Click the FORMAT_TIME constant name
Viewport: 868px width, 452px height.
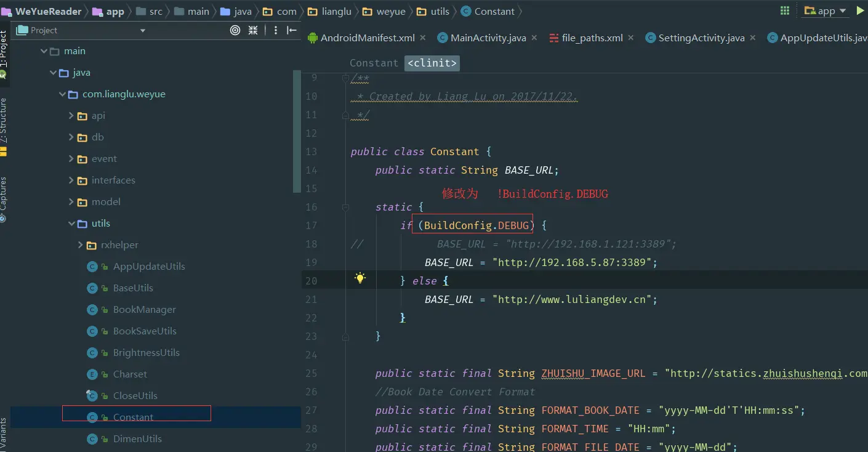(x=575, y=429)
